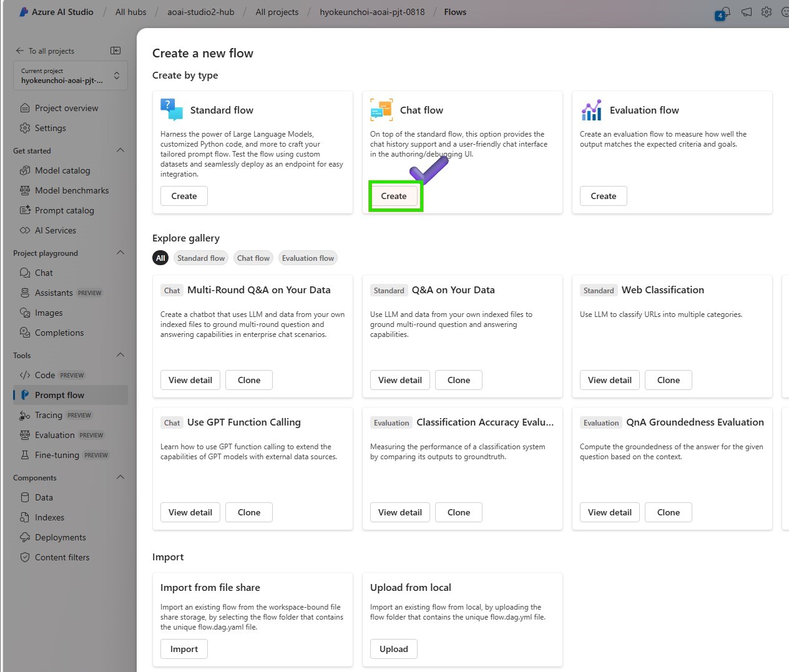The width and height of the screenshot is (789, 672).
Task: Open Fine-tuning in the sidebar
Action: [71, 455]
